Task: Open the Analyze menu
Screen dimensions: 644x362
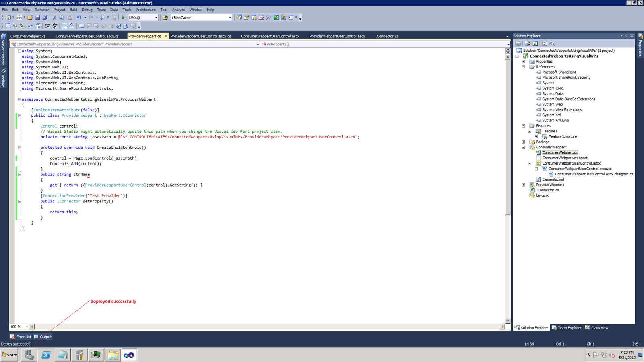Action: point(179,10)
